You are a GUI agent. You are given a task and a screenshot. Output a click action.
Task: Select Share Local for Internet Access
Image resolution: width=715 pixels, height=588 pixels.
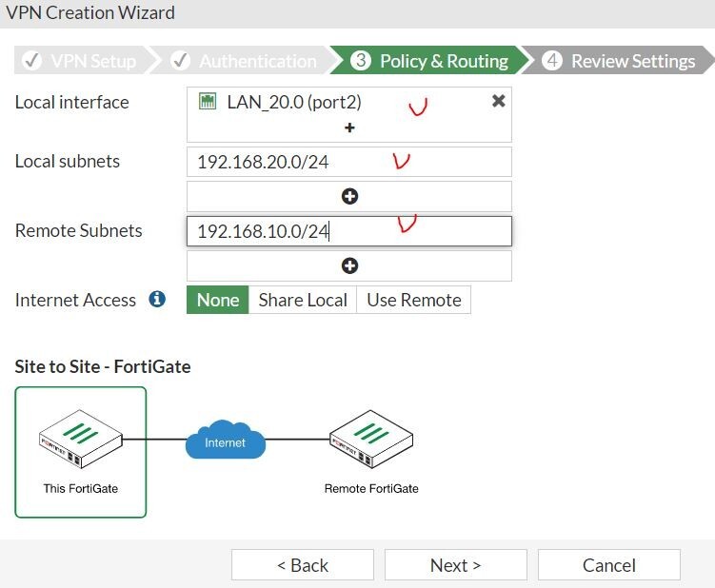(303, 300)
